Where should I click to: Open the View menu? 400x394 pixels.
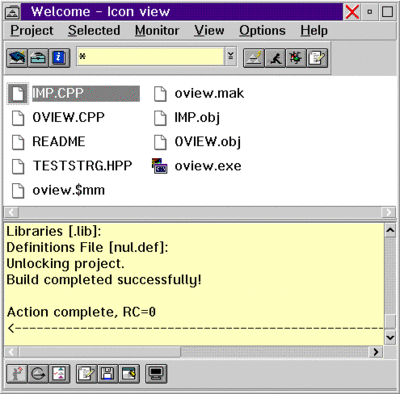tap(209, 30)
